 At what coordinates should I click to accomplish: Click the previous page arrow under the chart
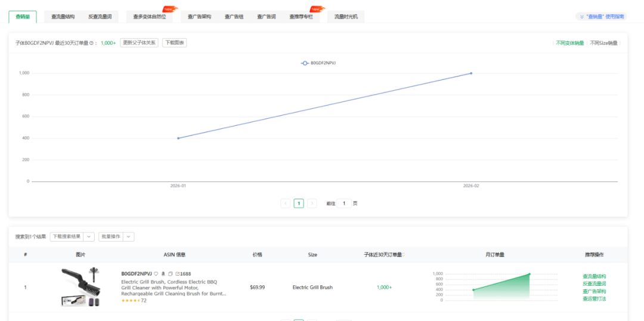pyautogui.click(x=286, y=203)
